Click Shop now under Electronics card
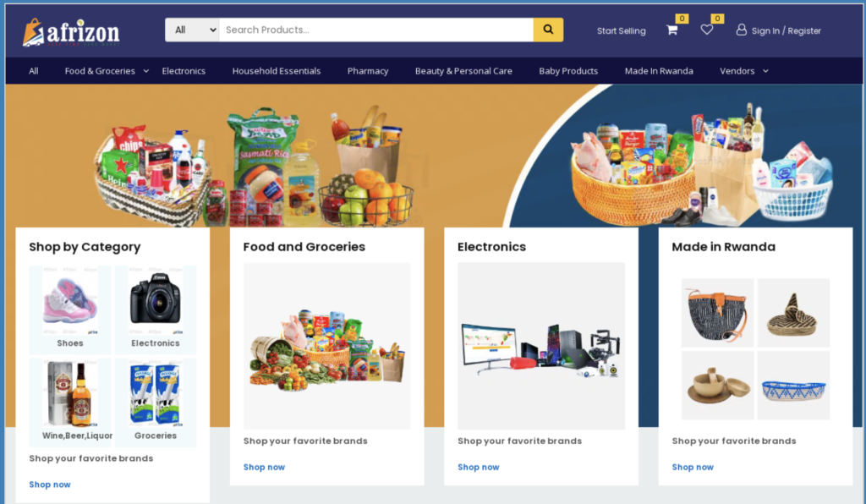 [479, 467]
